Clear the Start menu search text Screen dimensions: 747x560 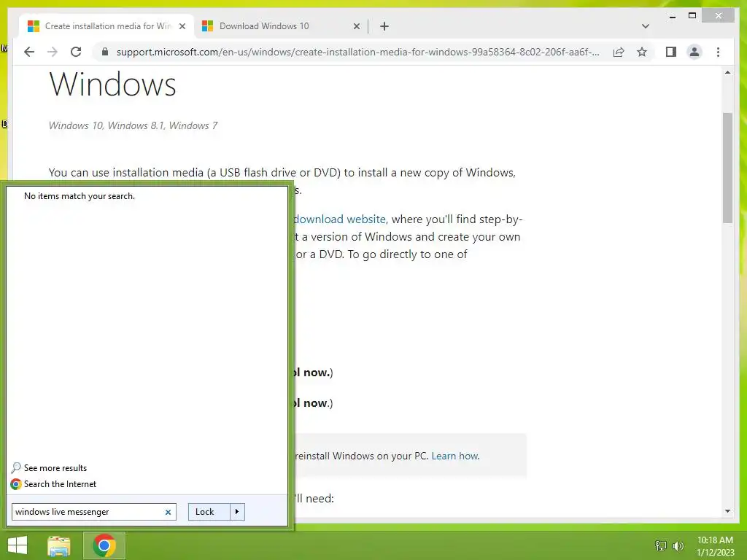tap(168, 512)
